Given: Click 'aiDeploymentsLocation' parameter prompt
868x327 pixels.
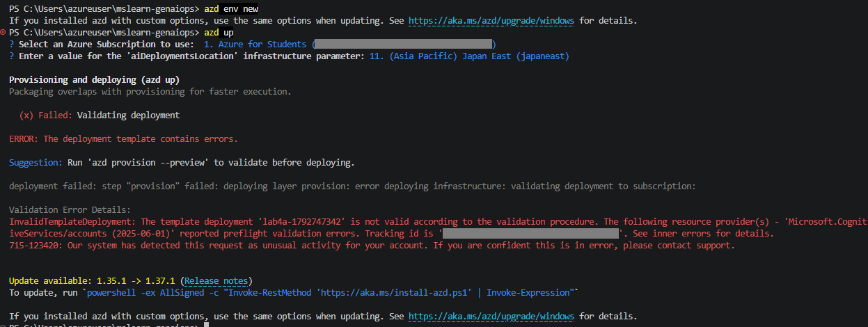Looking at the screenshot, I should (191, 56).
